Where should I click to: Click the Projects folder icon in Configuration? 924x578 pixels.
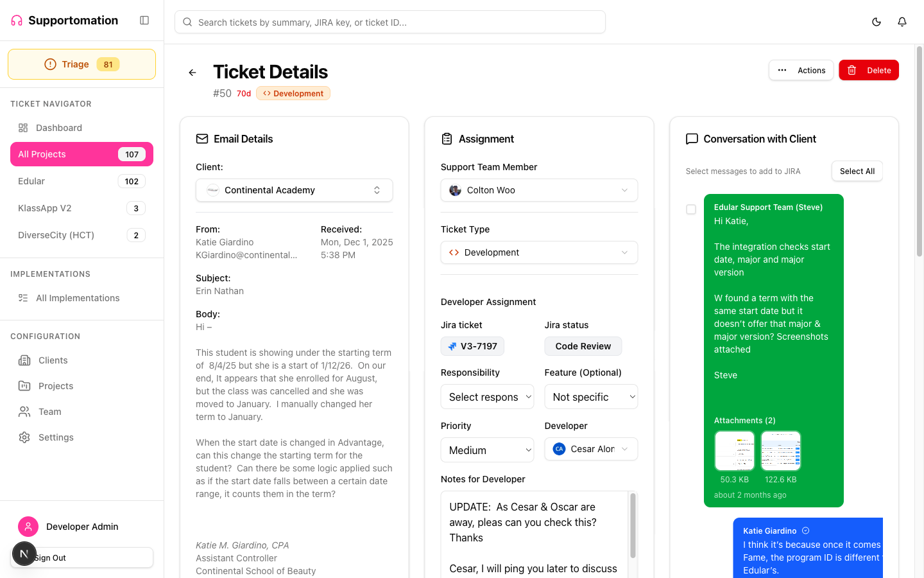coord(26,386)
